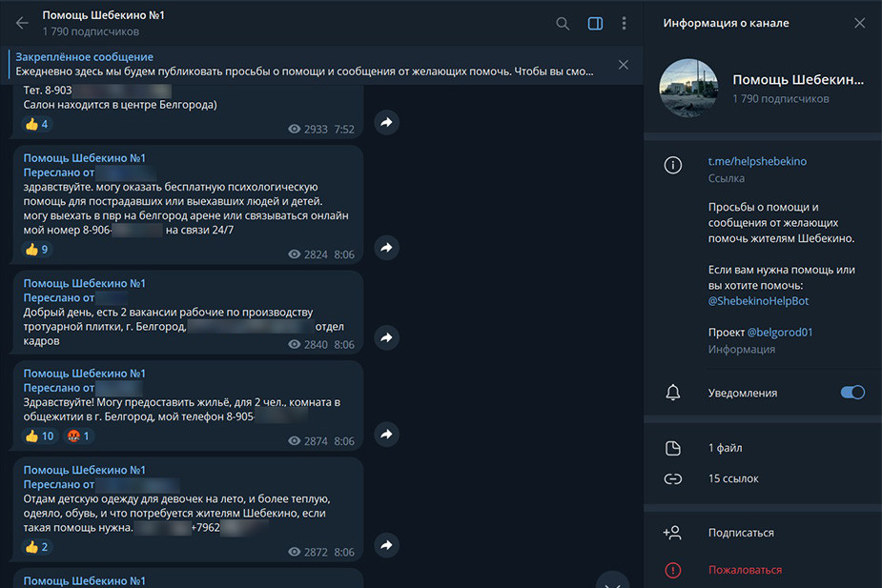Screen dimensions: 882x588
Task: Forward the paving tile vacancies message
Action: coord(386,337)
